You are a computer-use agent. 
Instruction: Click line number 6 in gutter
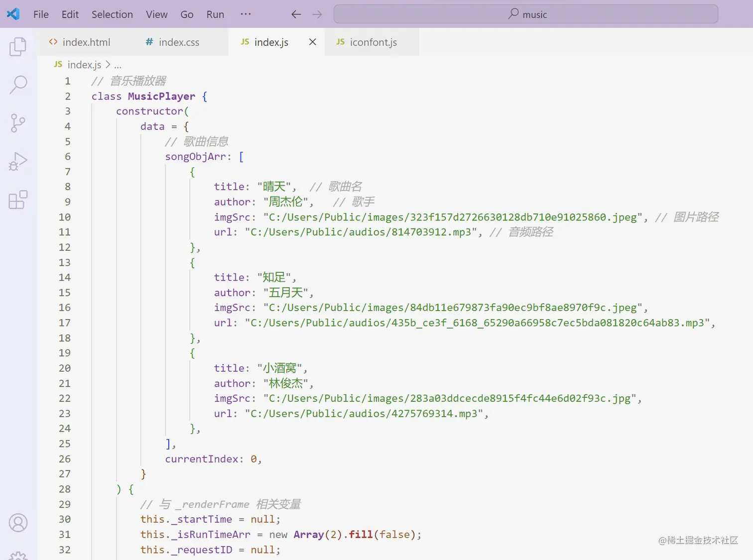click(68, 156)
